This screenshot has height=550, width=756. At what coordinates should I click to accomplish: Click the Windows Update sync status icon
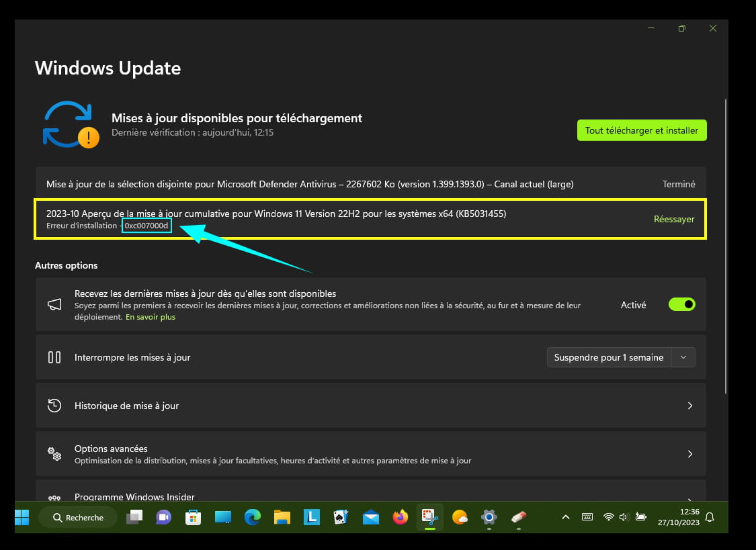pyautogui.click(x=71, y=124)
